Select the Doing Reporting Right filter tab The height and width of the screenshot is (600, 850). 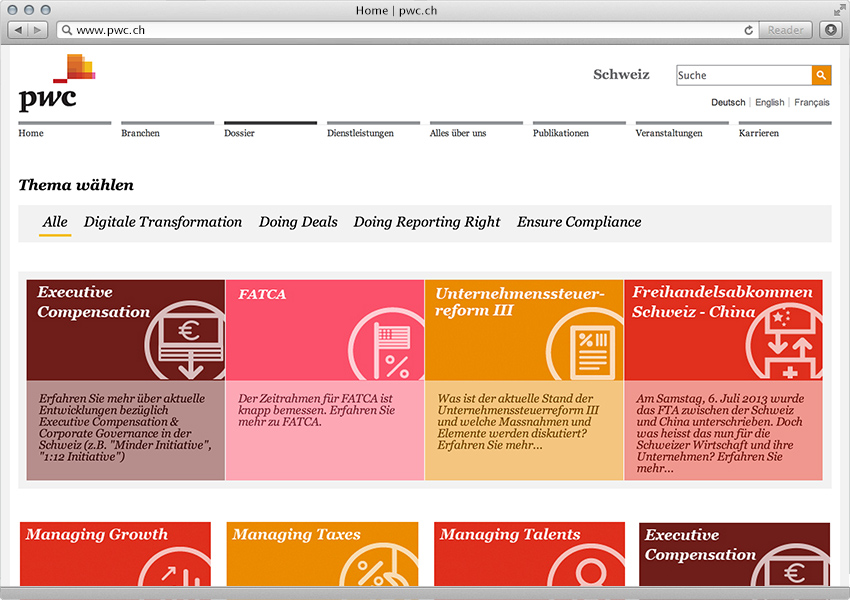[427, 222]
